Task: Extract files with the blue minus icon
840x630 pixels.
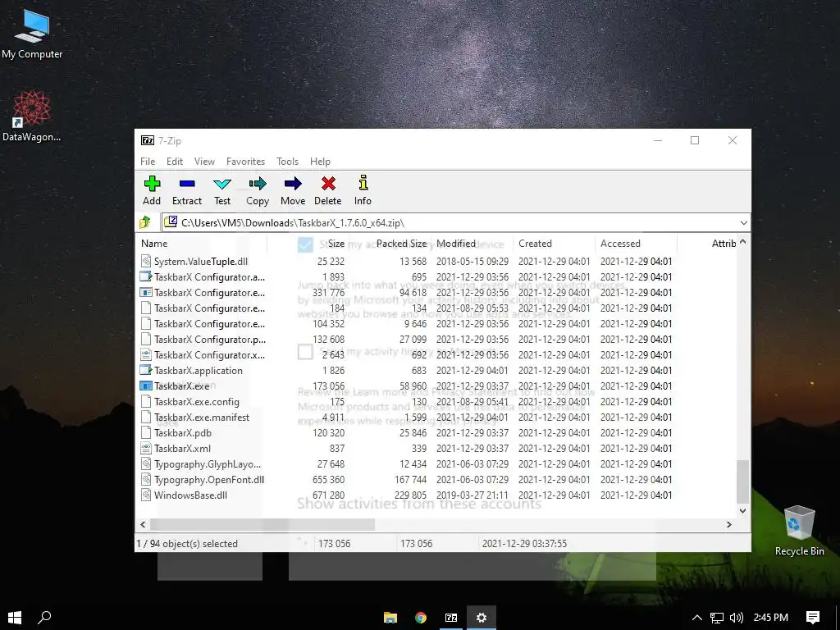Action: (x=187, y=184)
